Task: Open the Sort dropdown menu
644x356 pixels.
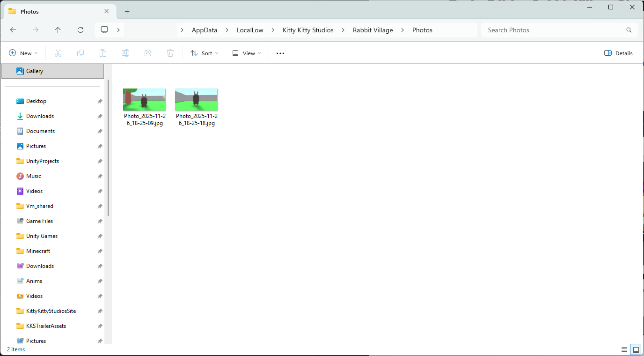Action: (x=205, y=53)
